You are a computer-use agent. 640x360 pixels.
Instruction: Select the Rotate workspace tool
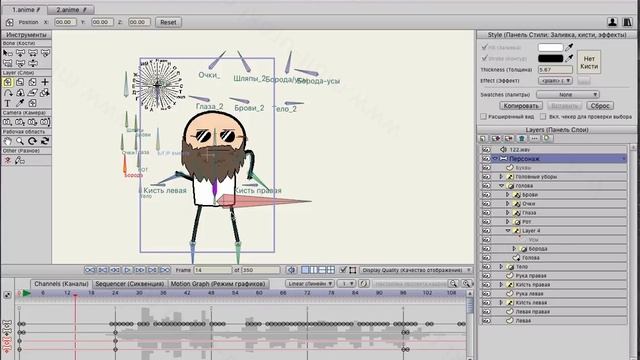point(32,141)
